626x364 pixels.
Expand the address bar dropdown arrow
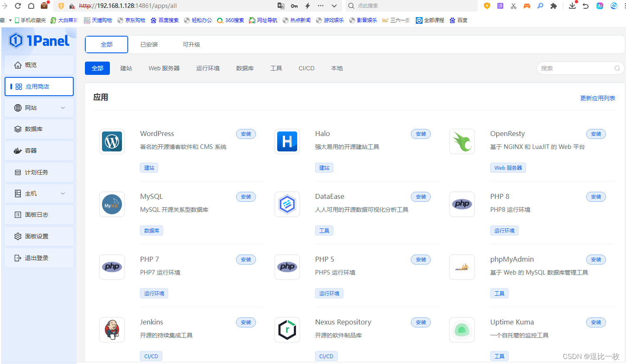pyautogui.click(x=334, y=6)
